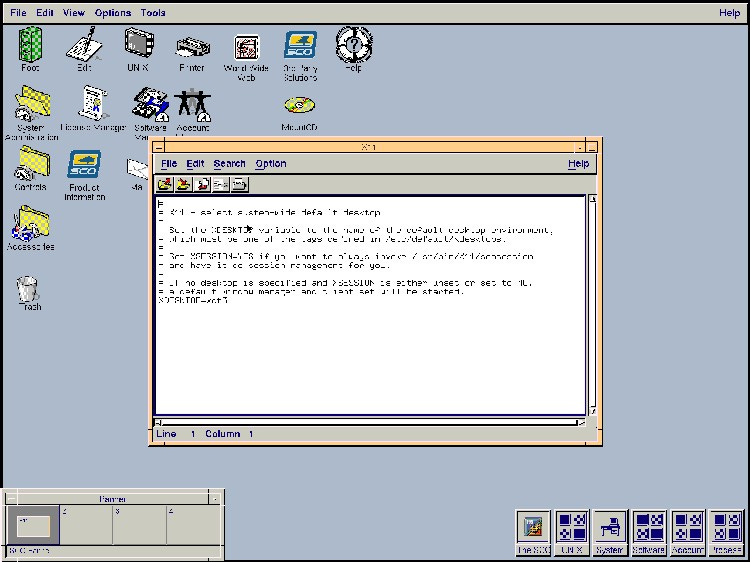Image resolution: width=750 pixels, height=562 pixels.
Task: Restore the minimized Software window icon
Action: coord(649,532)
